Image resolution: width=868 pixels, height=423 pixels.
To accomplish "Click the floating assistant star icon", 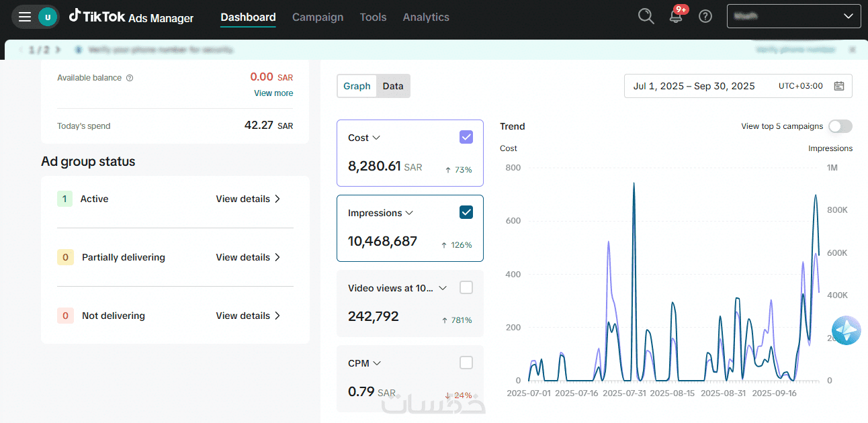I will point(846,330).
